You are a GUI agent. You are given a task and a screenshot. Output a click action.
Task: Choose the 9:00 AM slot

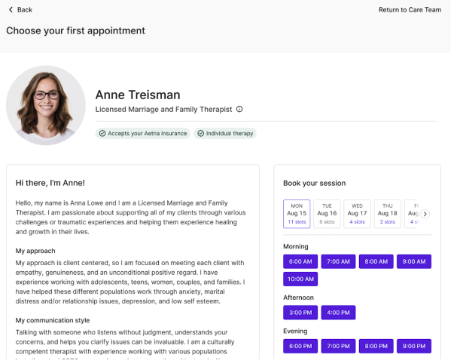[x=414, y=262]
